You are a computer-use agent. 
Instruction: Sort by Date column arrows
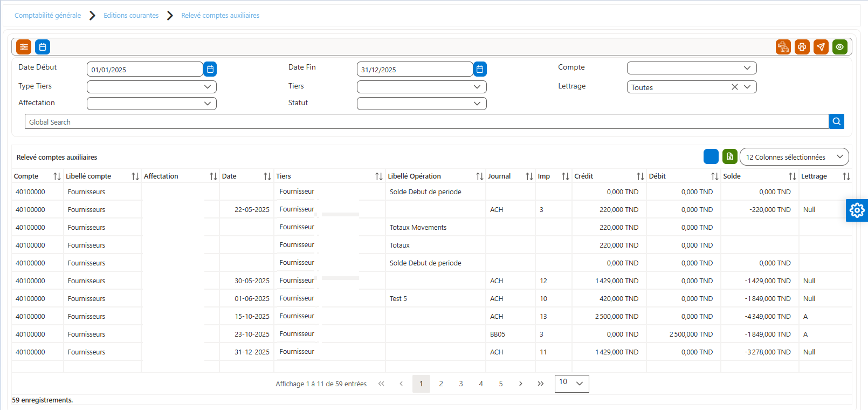267,176
